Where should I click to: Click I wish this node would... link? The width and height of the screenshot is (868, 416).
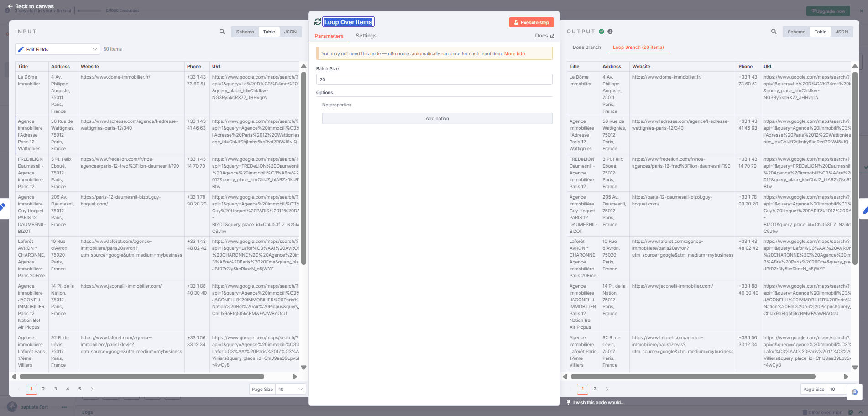598,402
